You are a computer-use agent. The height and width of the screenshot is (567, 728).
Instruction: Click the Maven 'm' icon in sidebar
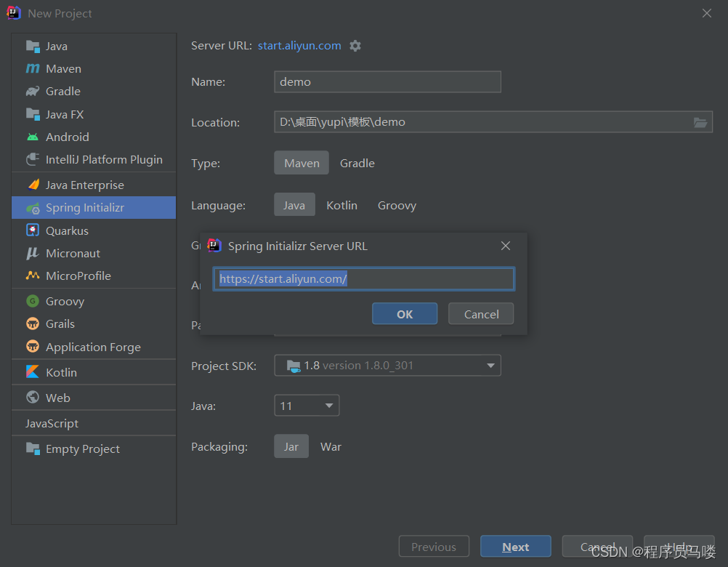pyautogui.click(x=33, y=69)
